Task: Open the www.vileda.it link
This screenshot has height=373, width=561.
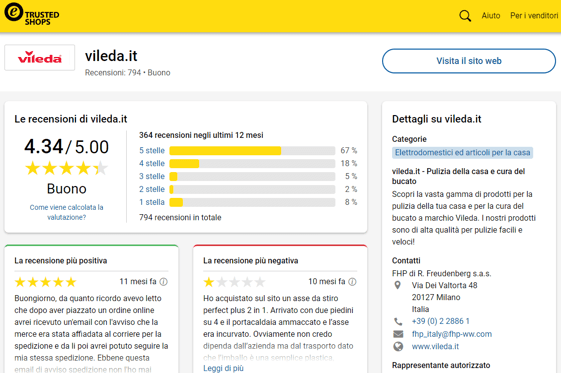Action: pos(435,346)
